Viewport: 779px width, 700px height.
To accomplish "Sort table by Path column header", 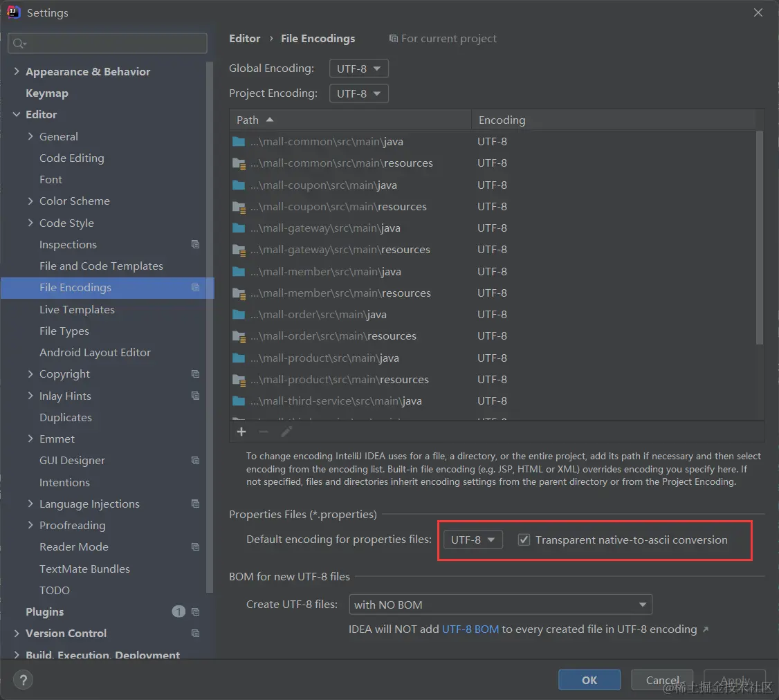I will 350,120.
